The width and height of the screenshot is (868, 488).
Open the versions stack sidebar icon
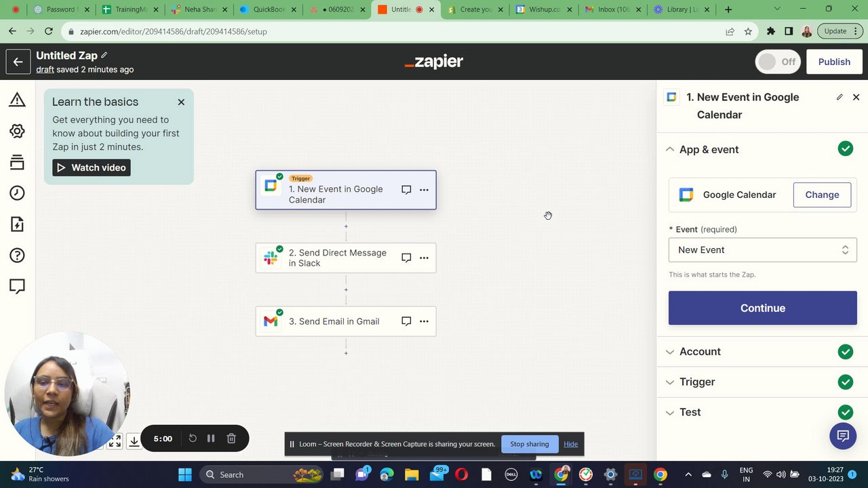pos(17,163)
